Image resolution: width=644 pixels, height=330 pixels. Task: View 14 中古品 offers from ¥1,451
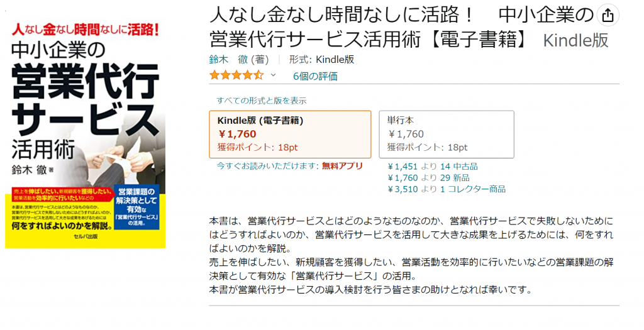click(x=433, y=167)
